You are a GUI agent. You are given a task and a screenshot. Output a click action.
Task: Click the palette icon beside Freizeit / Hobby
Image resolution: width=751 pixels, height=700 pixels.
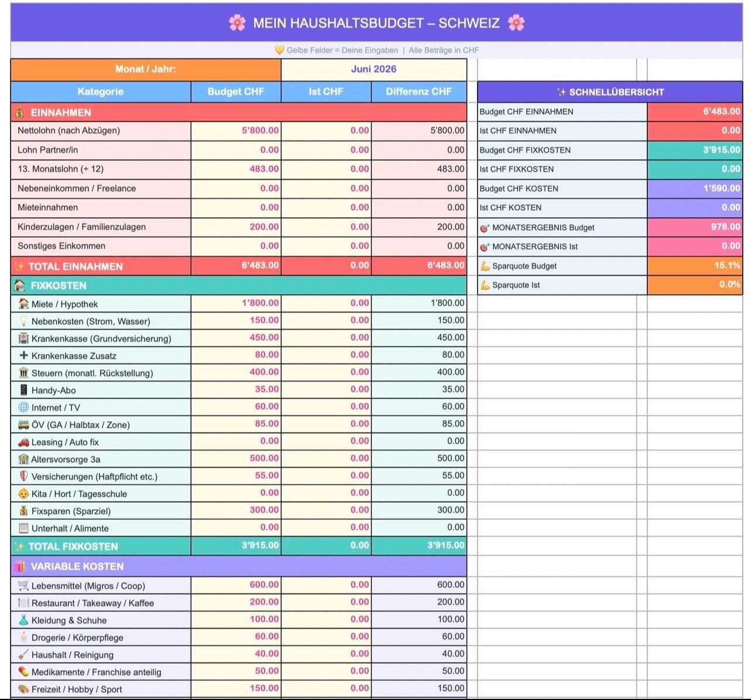23,689
